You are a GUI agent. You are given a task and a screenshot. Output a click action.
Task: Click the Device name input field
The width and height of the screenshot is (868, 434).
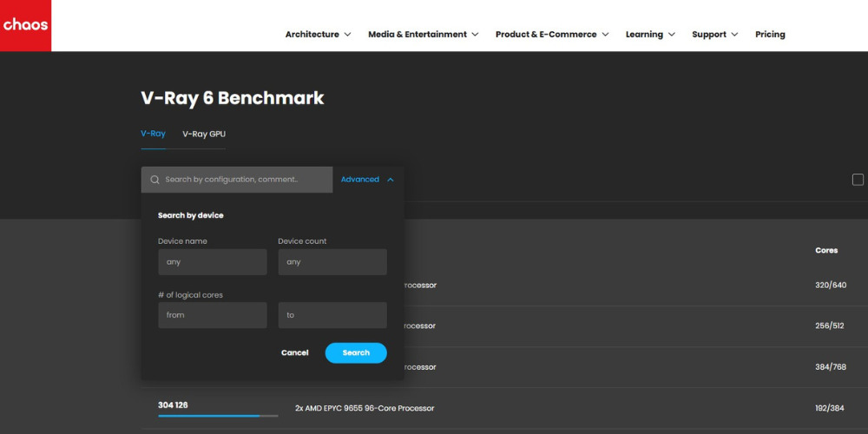tap(213, 262)
